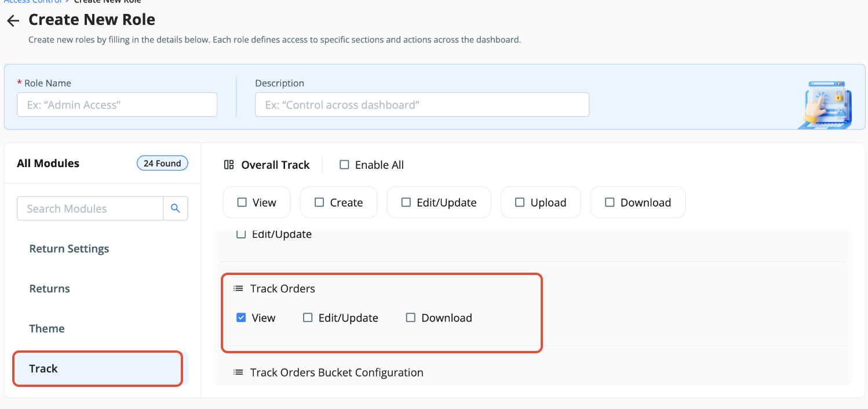
Task: Click the Role Name input field
Action: tap(117, 104)
